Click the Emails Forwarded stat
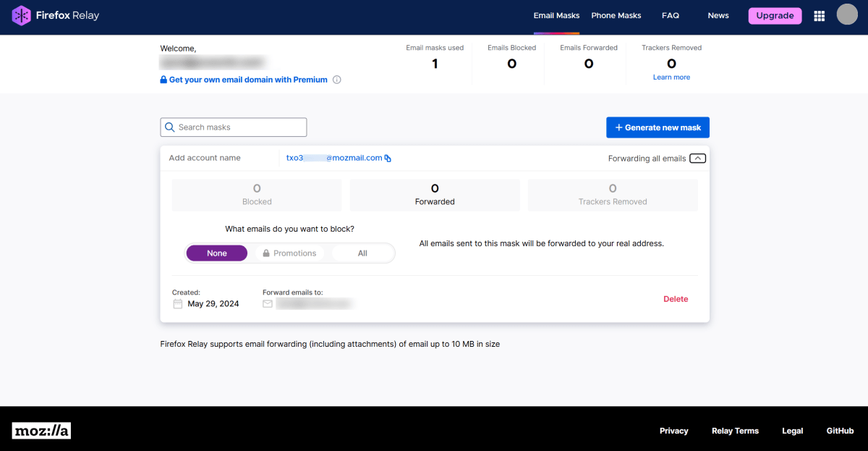 pos(589,58)
